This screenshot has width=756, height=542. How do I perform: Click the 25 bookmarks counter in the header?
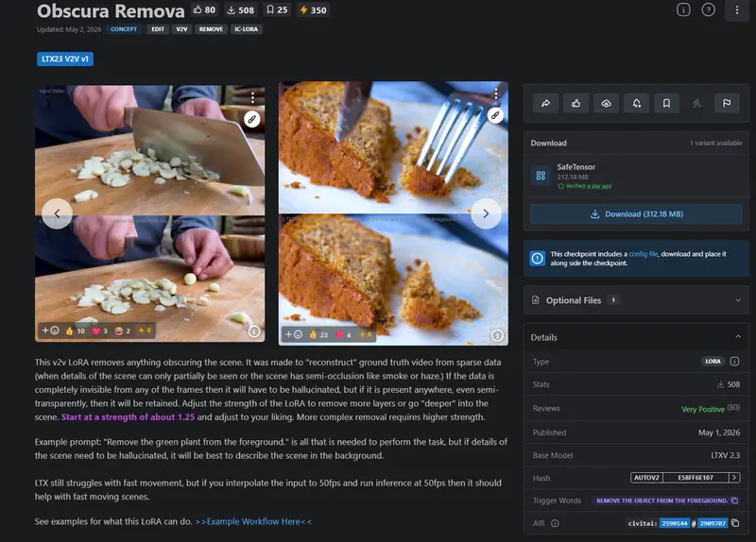coord(277,9)
